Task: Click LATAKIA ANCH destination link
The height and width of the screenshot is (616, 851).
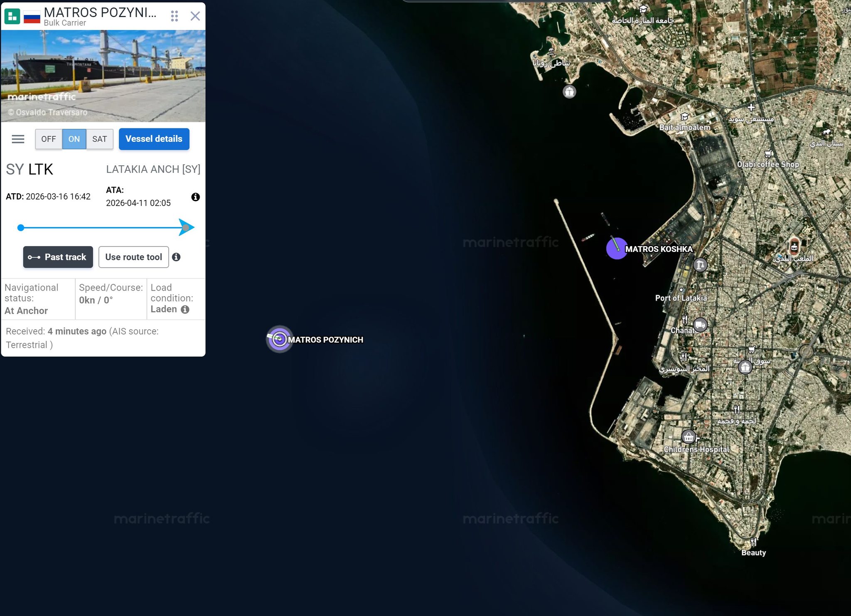Action: pos(153,169)
